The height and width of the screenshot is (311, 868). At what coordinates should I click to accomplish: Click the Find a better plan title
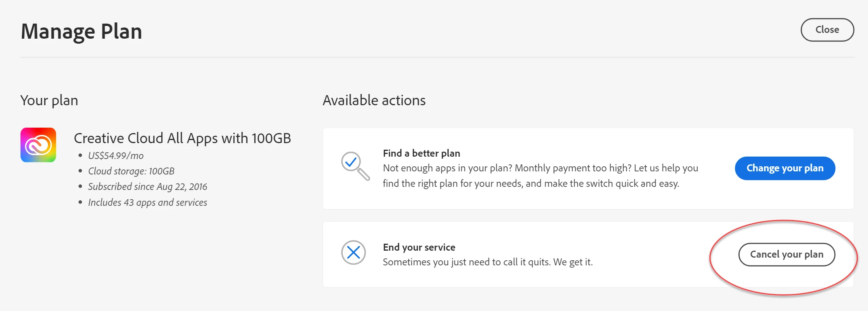click(421, 153)
